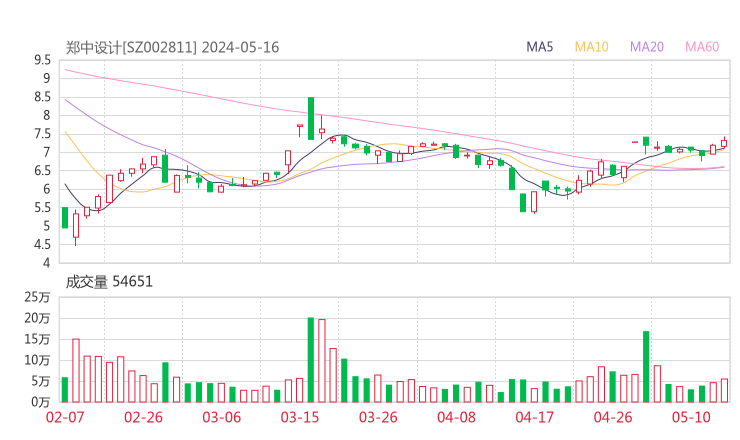
Task: Click the 0万 volume axis label
Action: pos(41,402)
